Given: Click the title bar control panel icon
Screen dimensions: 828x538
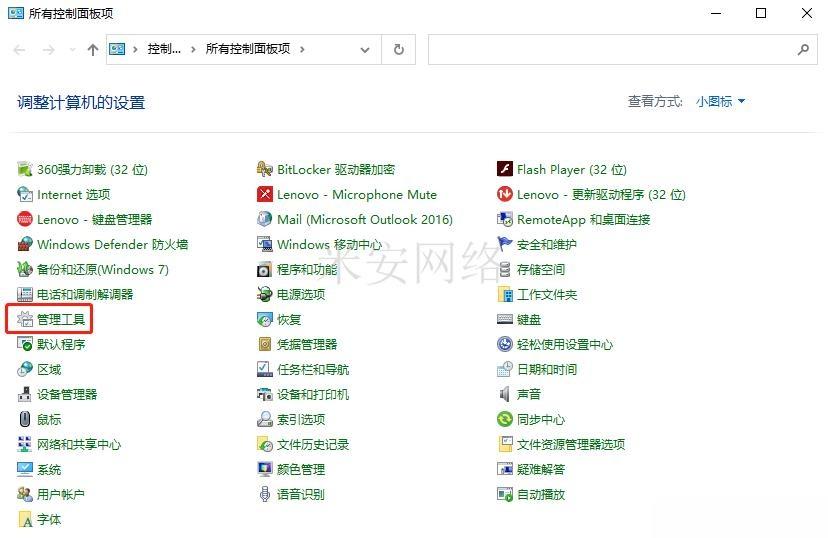Looking at the screenshot, I should (x=16, y=13).
